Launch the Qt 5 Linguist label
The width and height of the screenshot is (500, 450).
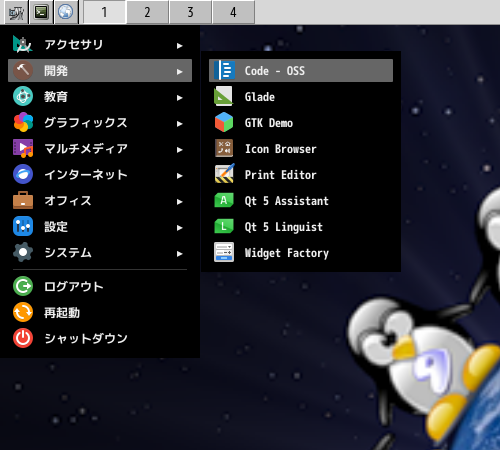point(284,227)
